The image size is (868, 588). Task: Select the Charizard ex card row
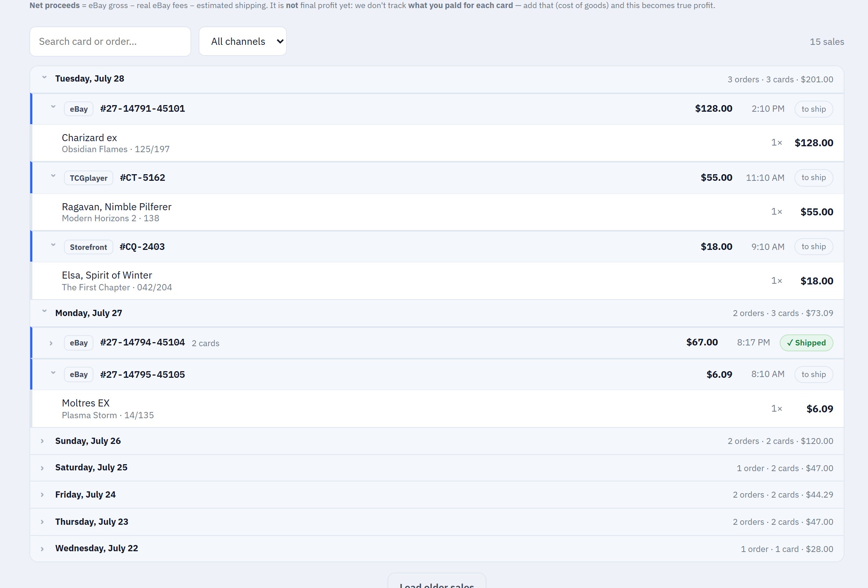pyautogui.click(x=438, y=143)
